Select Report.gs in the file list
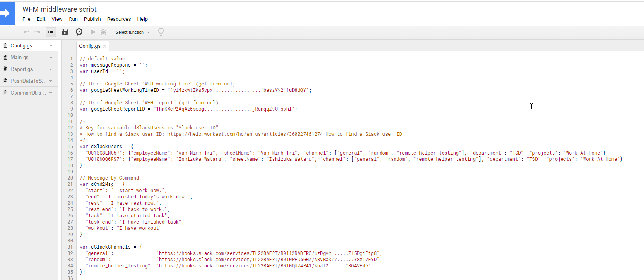This screenshot has width=644, height=280. [22, 69]
